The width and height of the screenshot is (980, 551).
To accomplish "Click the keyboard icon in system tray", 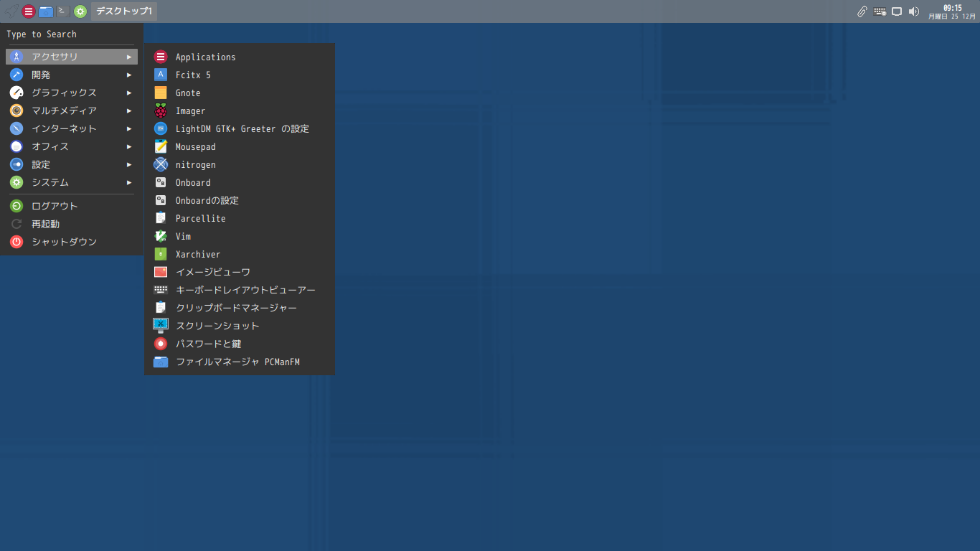I will (880, 11).
